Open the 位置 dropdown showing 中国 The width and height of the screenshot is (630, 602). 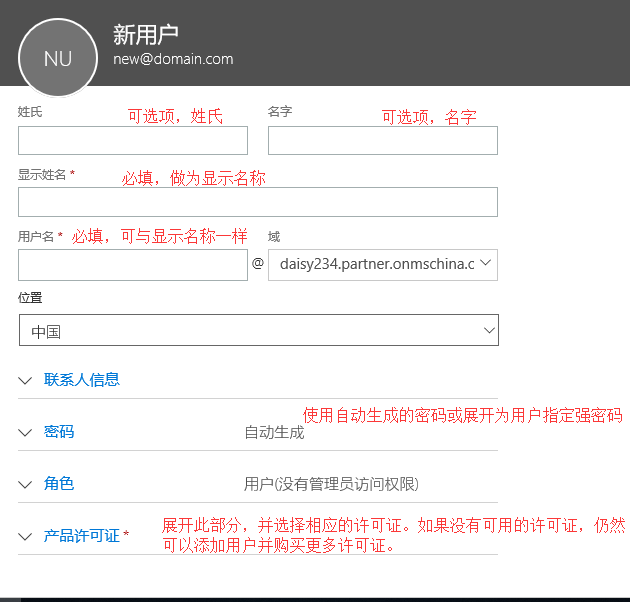[258, 330]
